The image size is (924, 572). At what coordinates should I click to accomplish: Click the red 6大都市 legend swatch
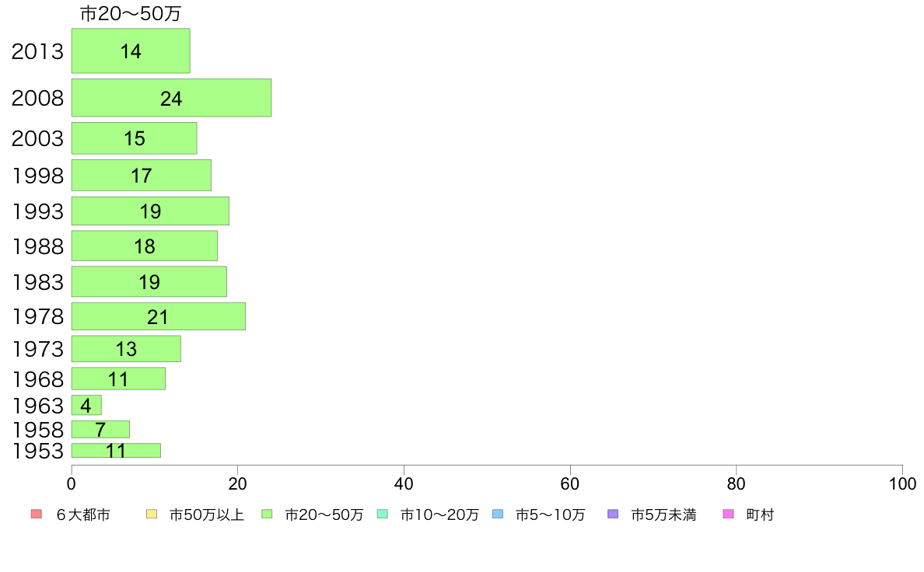point(37,514)
